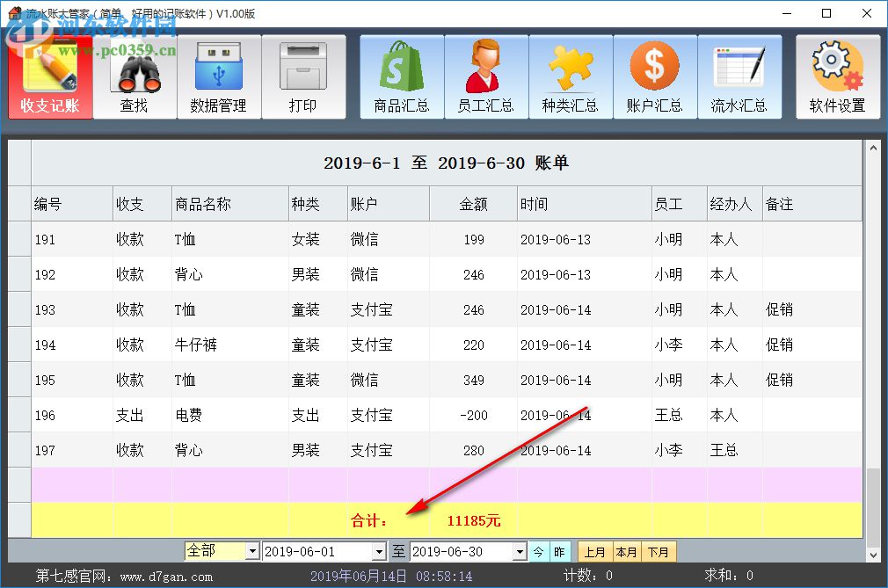Image resolution: width=888 pixels, height=588 pixels.
Task: Click the 昨 yesterday button
Action: tap(560, 551)
